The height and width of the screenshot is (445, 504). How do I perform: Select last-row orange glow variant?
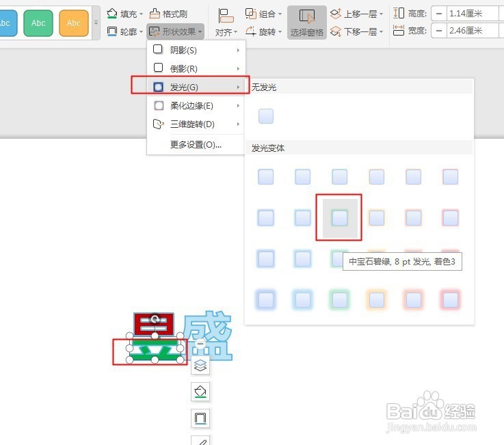pyautogui.click(x=377, y=300)
